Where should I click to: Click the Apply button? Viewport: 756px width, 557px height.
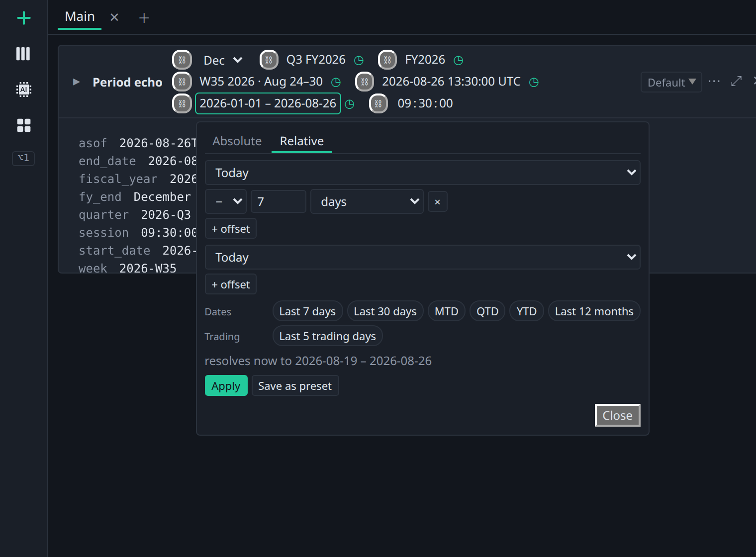coord(226,385)
